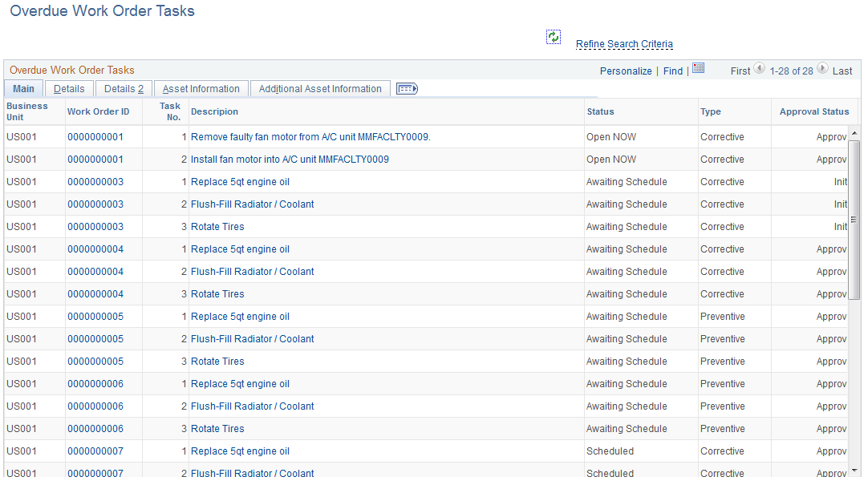Click the refresh icon above the grid
The image size is (868, 485).
tap(553, 36)
